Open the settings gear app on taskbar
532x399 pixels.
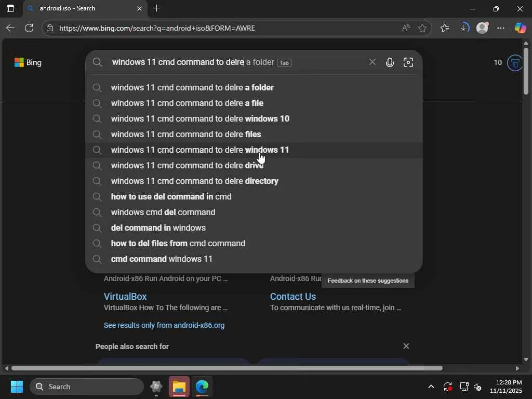click(156, 387)
